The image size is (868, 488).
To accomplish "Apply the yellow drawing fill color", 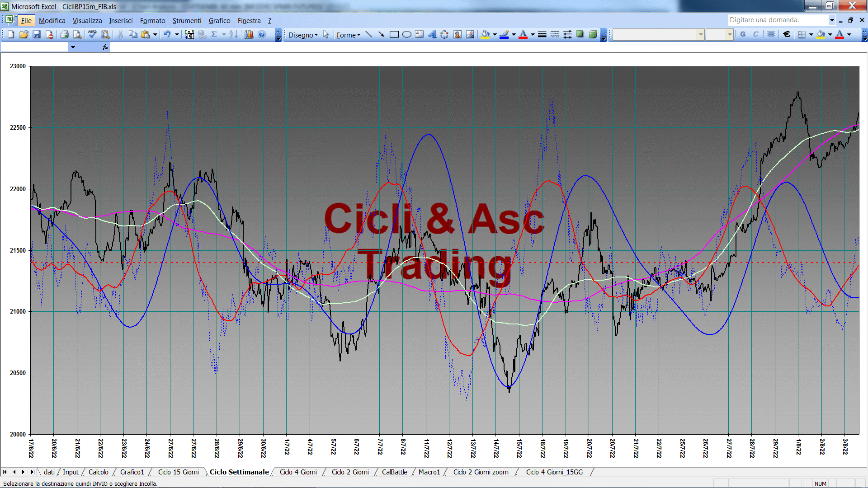I will (x=486, y=34).
